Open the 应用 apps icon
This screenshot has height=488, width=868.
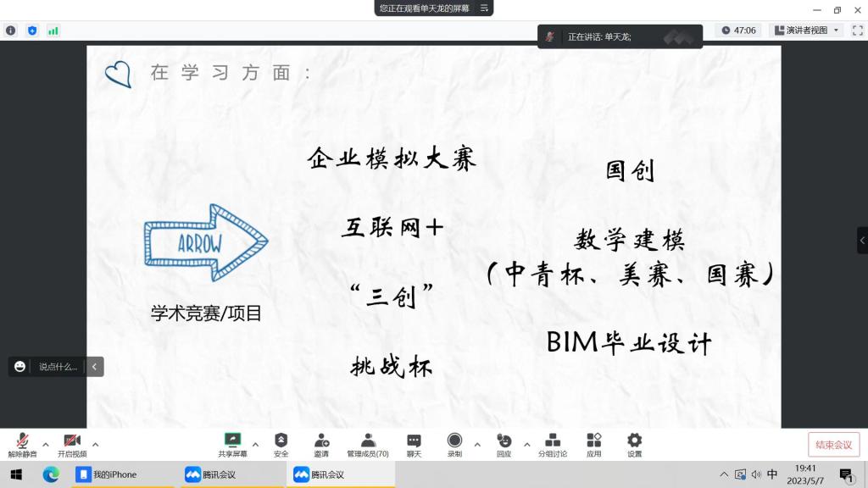[593, 444]
